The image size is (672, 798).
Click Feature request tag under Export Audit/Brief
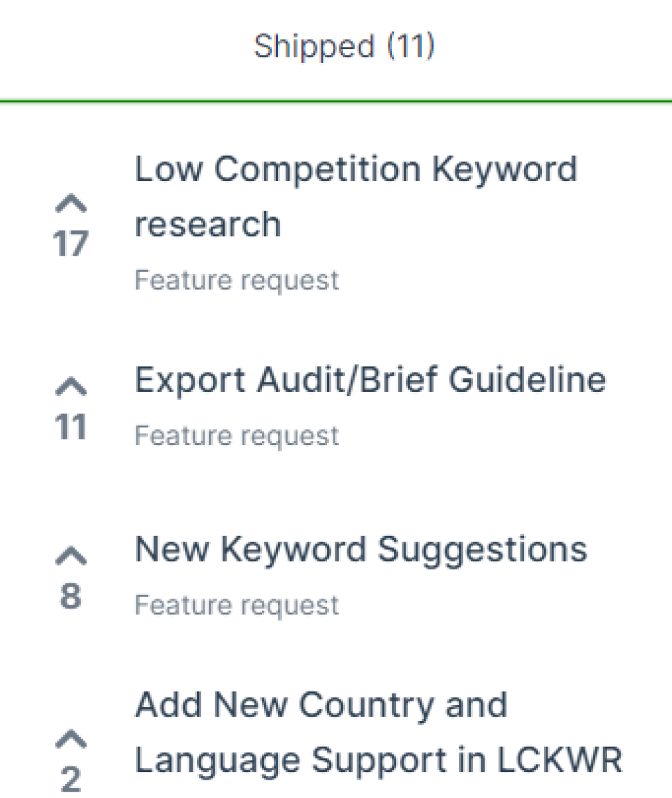click(x=237, y=436)
